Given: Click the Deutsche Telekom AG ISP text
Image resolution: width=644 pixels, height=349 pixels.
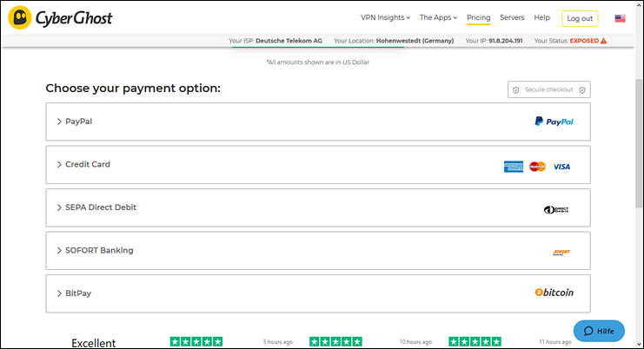Looking at the screenshot, I should [289, 41].
